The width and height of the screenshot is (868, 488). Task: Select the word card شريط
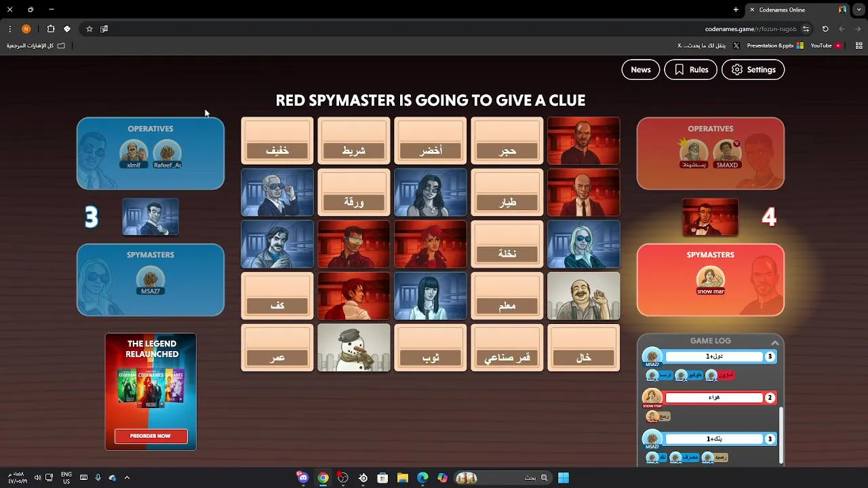pos(353,141)
